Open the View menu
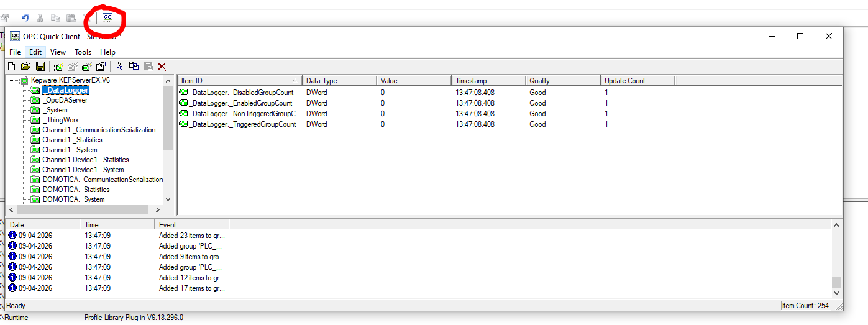The height and width of the screenshot is (325, 868). click(x=58, y=52)
